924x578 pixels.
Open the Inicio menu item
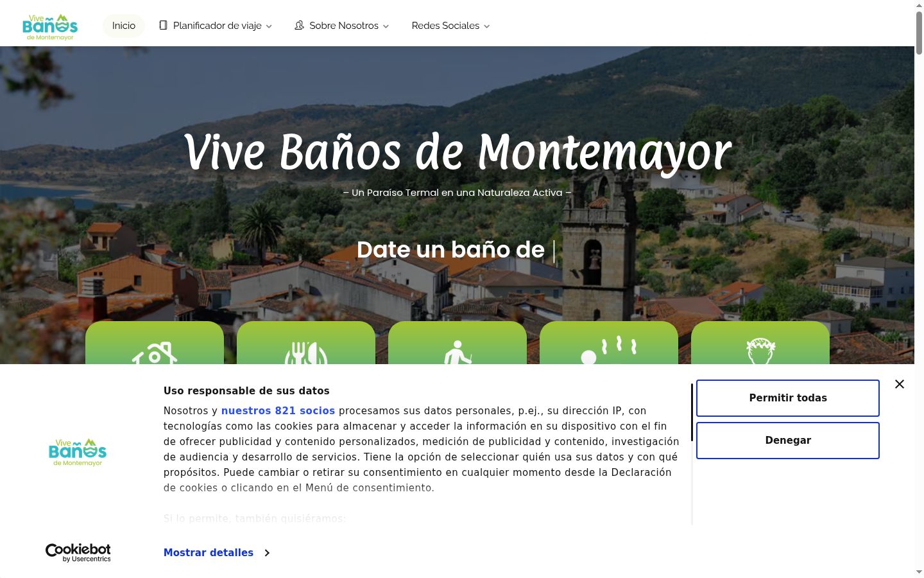[x=124, y=26]
